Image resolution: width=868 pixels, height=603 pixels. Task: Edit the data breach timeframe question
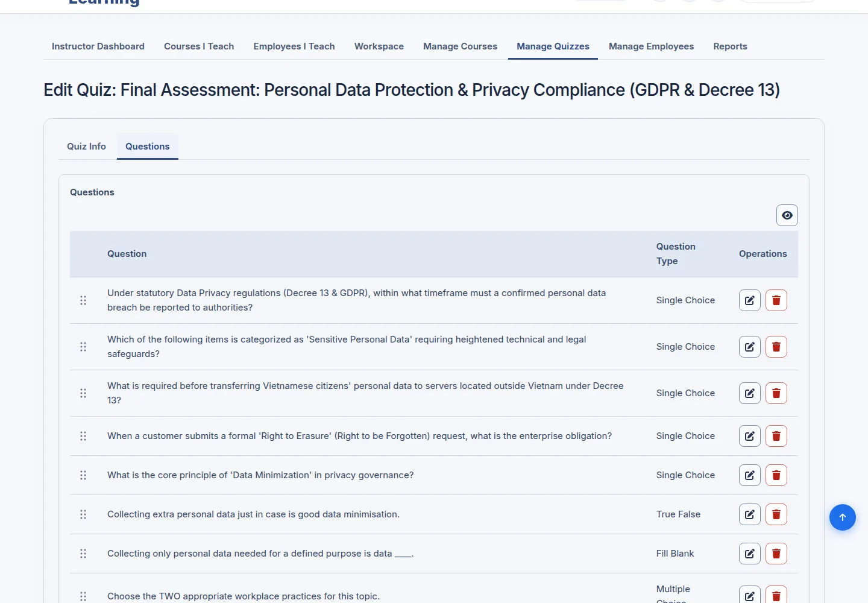coord(750,300)
